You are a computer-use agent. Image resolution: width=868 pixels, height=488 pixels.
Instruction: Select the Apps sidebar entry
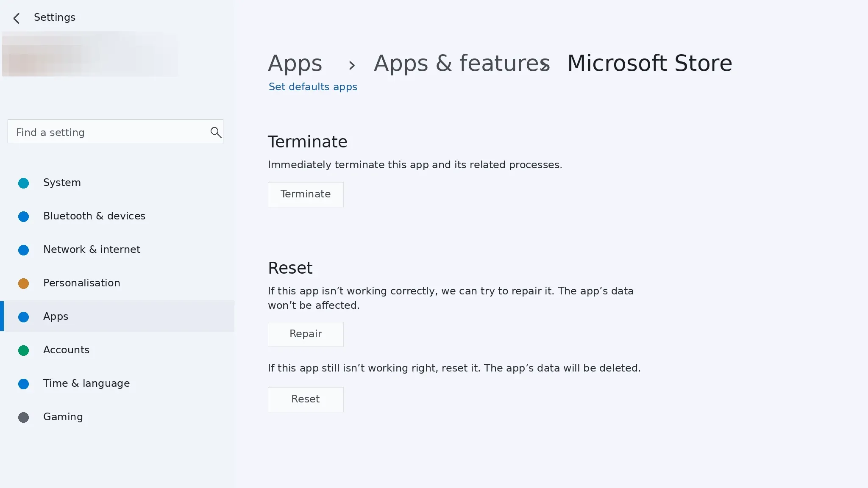pos(117,316)
